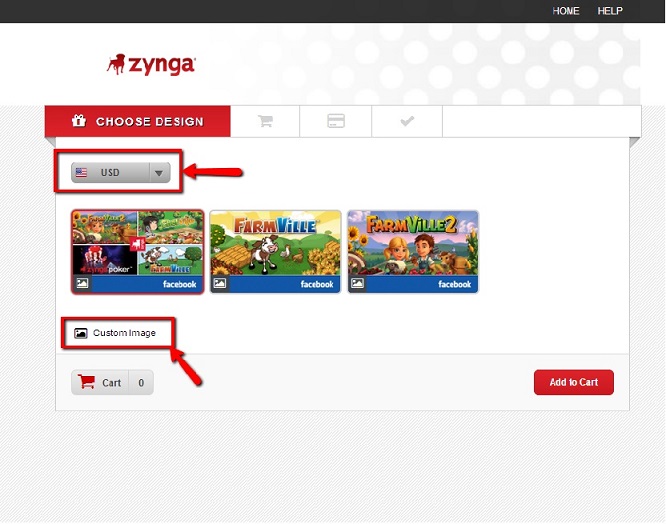Click the cart item count 0
The width and height of the screenshot is (666, 524).
pos(141,383)
